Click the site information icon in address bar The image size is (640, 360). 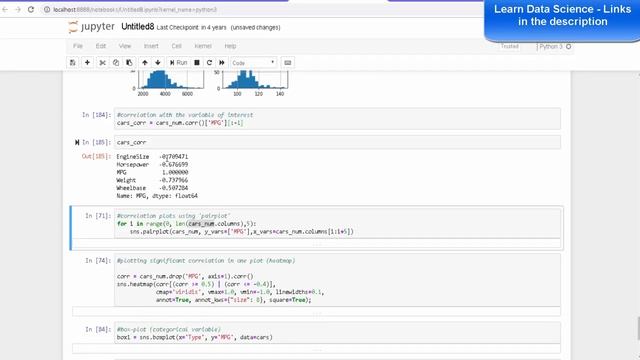tap(47, 9)
